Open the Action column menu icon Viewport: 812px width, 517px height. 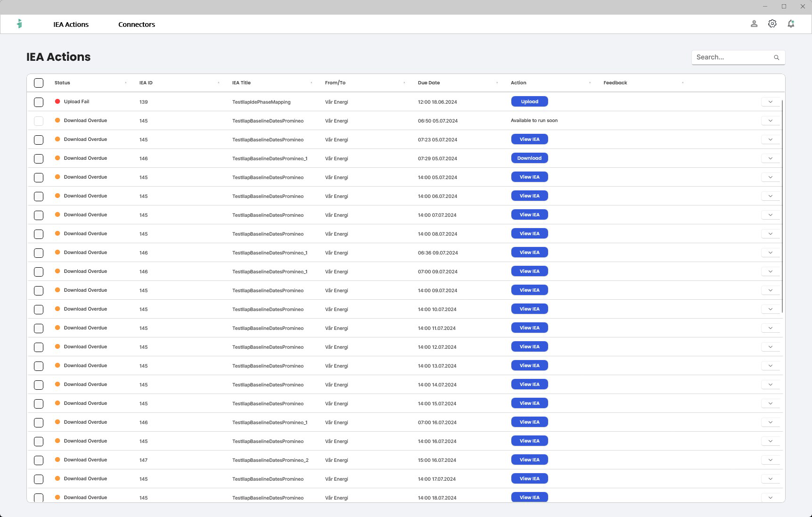590,83
